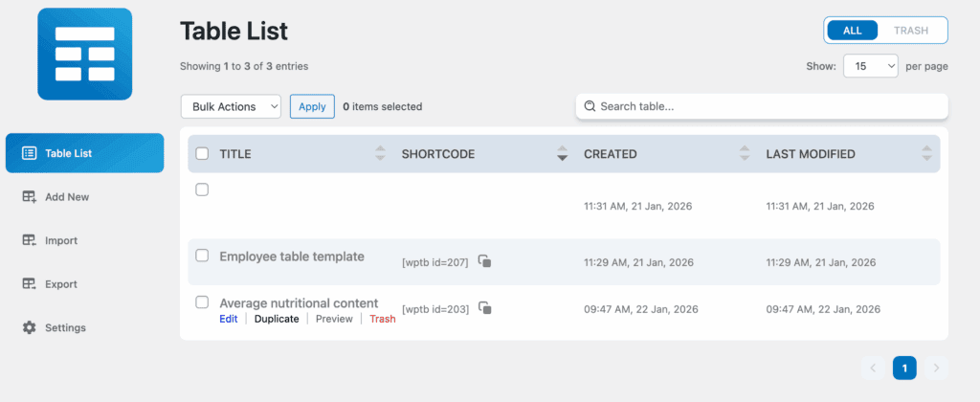Check the untitled first row checkbox

pyautogui.click(x=202, y=190)
